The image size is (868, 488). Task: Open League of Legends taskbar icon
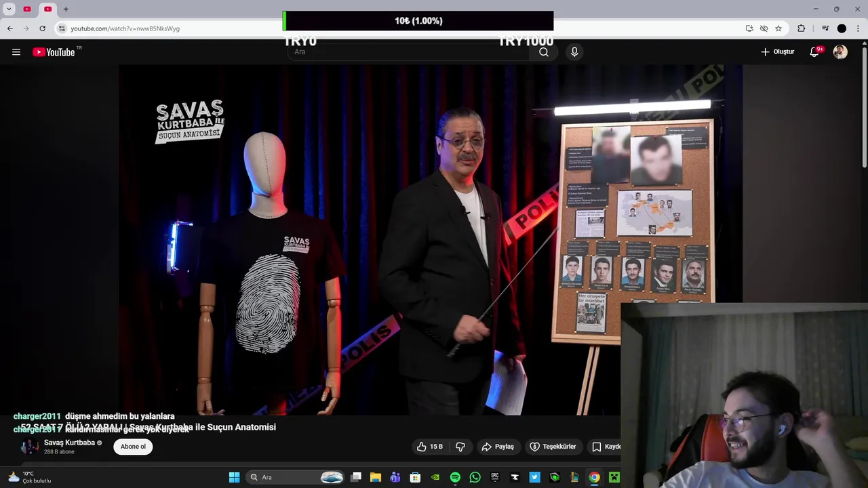574,477
